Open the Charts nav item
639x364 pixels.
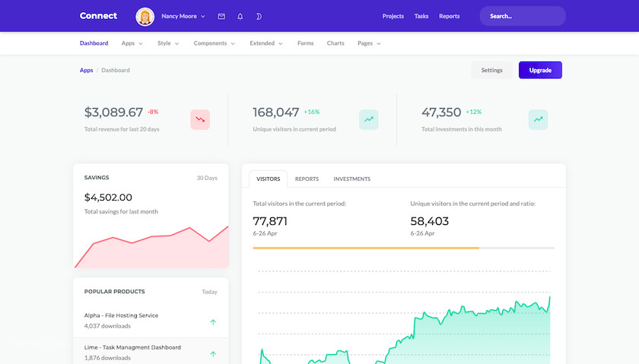[335, 43]
